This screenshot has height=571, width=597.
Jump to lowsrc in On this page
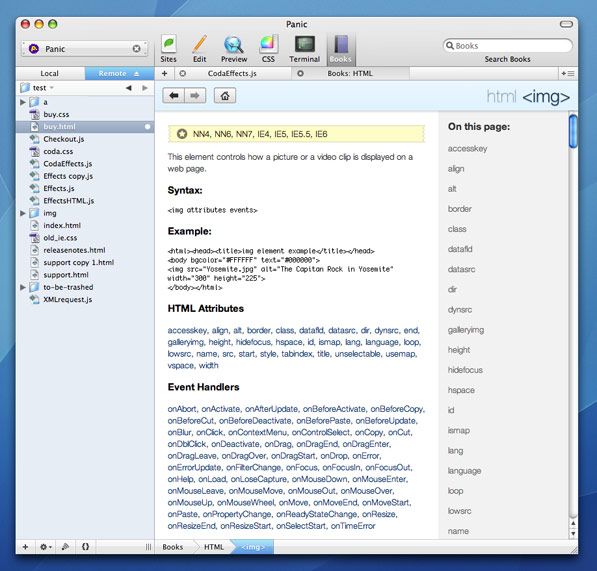pyautogui.click(x=459, y=511)
